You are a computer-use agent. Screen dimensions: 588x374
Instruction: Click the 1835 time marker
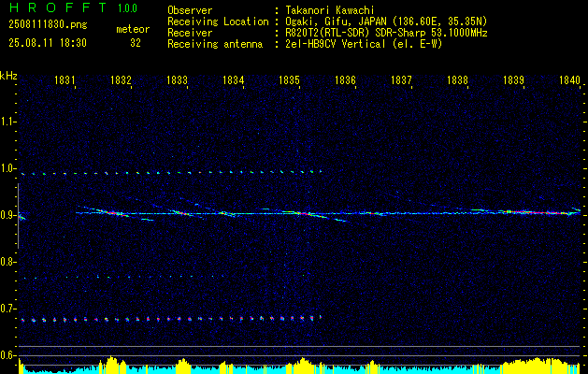(x=290, y=79)
